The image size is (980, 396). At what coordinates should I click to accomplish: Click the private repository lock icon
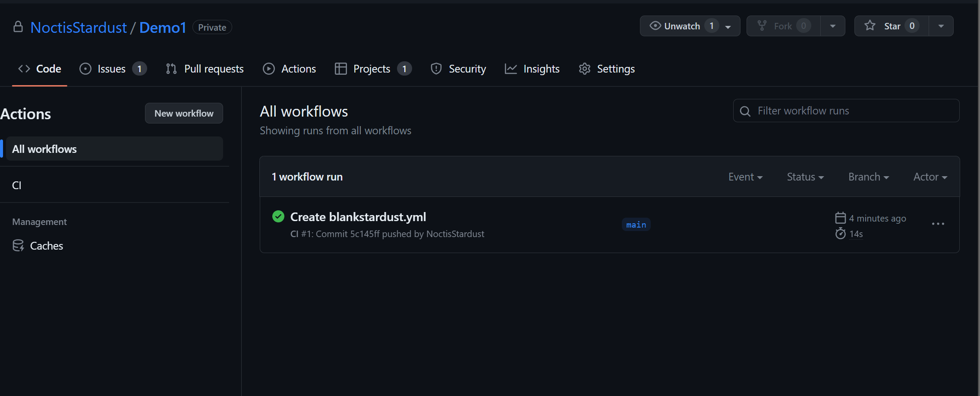click(18, 27)
